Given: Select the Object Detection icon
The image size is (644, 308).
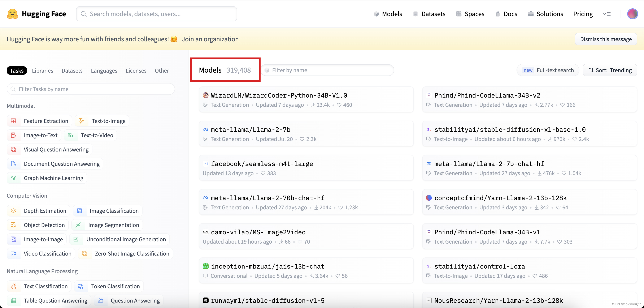Looking at the screenshot, I should pos(13,225).
